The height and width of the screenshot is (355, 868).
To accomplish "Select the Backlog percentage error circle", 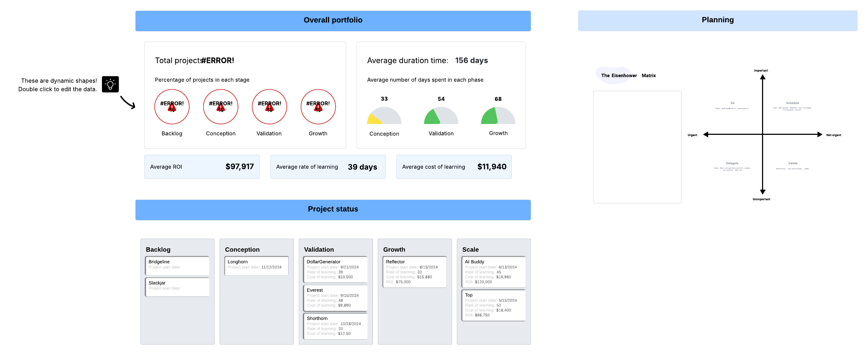I will tap(172, 107).
